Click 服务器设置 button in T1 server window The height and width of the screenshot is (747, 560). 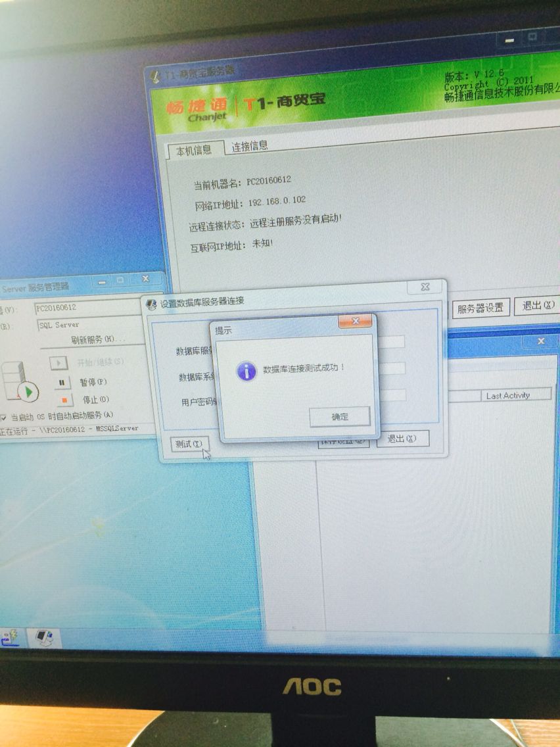click(480, 308)
